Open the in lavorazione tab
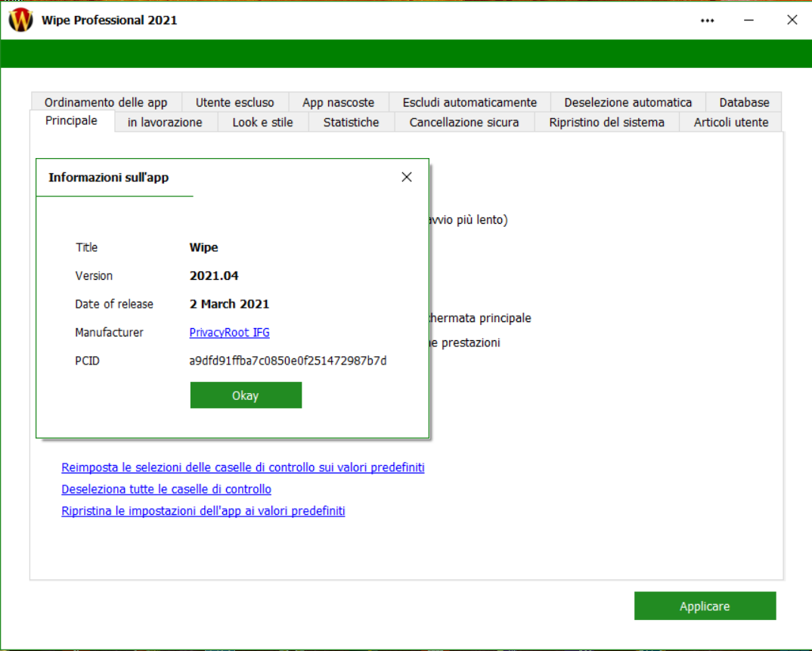Image resolution: width=812 pixels, height=651 pixels. (x=165, y=122)
